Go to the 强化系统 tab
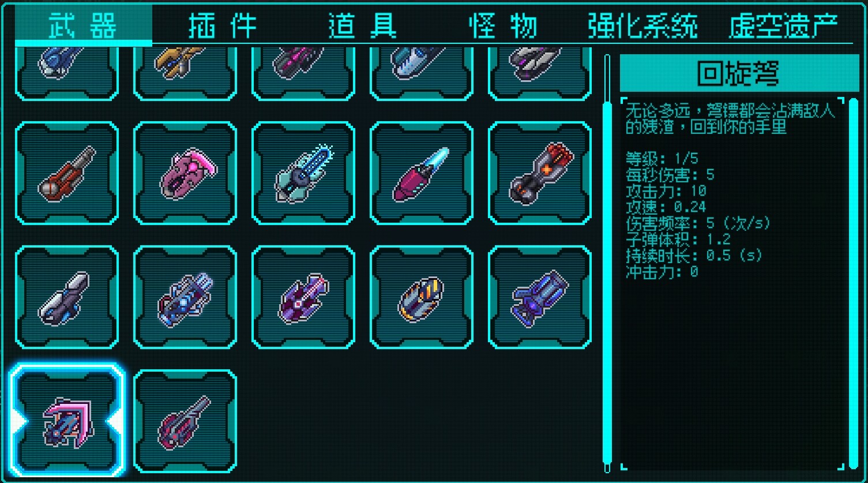Viewport: 868px width, 483px height. pyautogui.click(x=643, y=26)
